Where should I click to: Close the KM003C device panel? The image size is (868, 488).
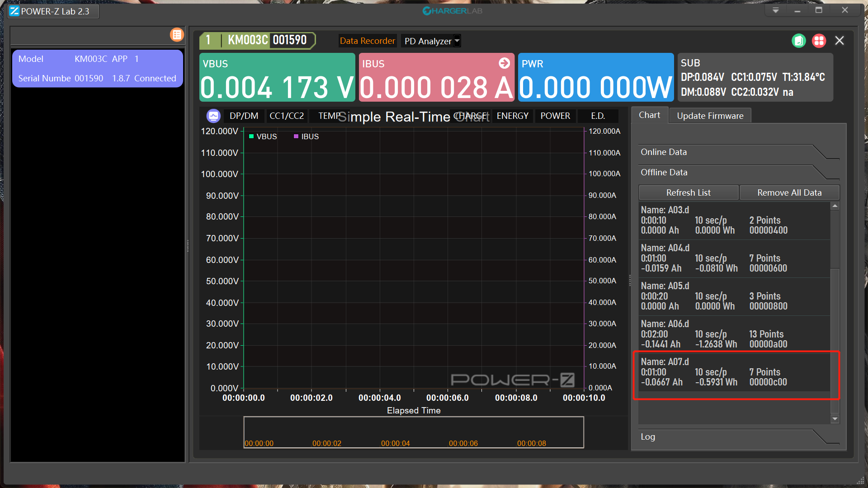840,41
